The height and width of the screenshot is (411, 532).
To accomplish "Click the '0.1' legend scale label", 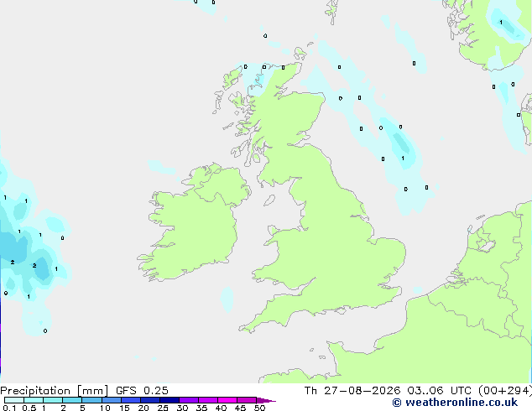I will click(9, 408).
